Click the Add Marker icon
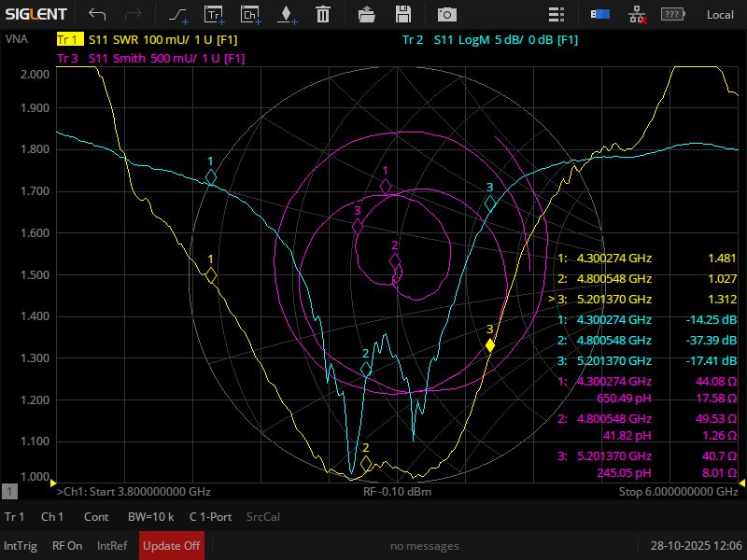The width and height of the screenshot is (747, 560). coord(286,14)
